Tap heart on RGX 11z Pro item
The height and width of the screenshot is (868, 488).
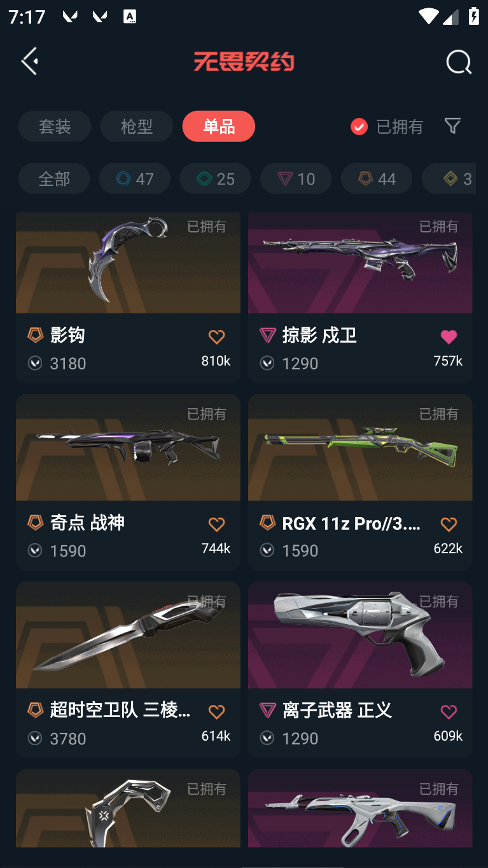(x=449, y=524)
